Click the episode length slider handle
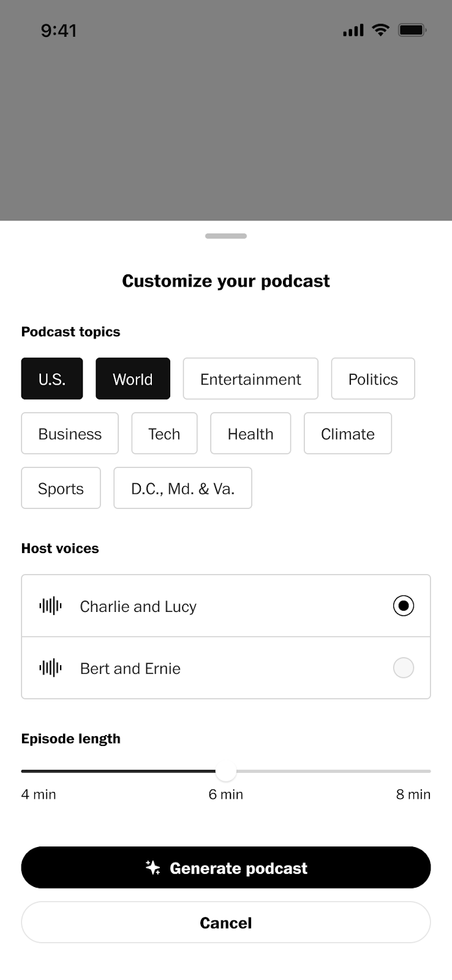 point(226,772)
